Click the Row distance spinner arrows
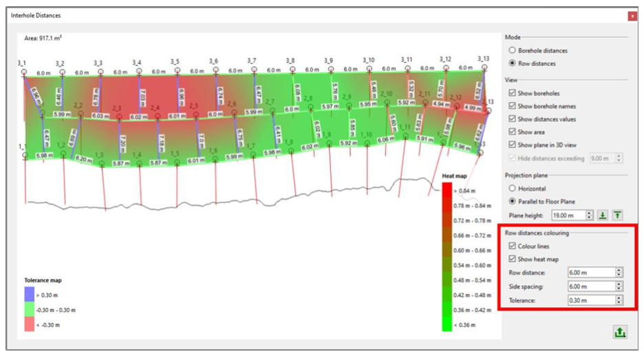 click(619, 273)
